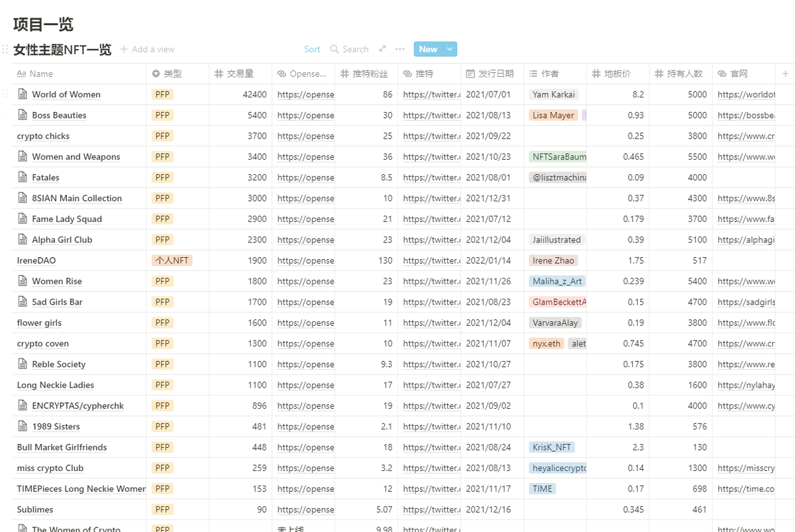Viewport: 795px width, 532px height.
Task: Open World of Women opensea link
Action: click(305, 94)
